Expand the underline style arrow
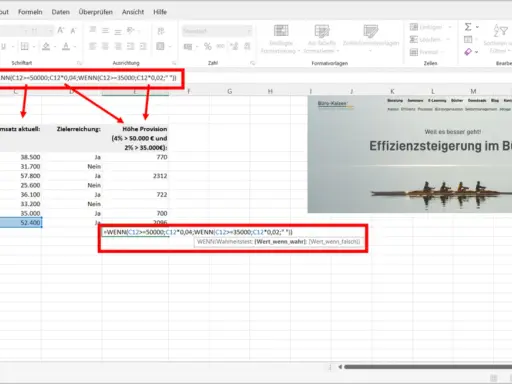Screen dimensions: 512x384 coord(13,47)
